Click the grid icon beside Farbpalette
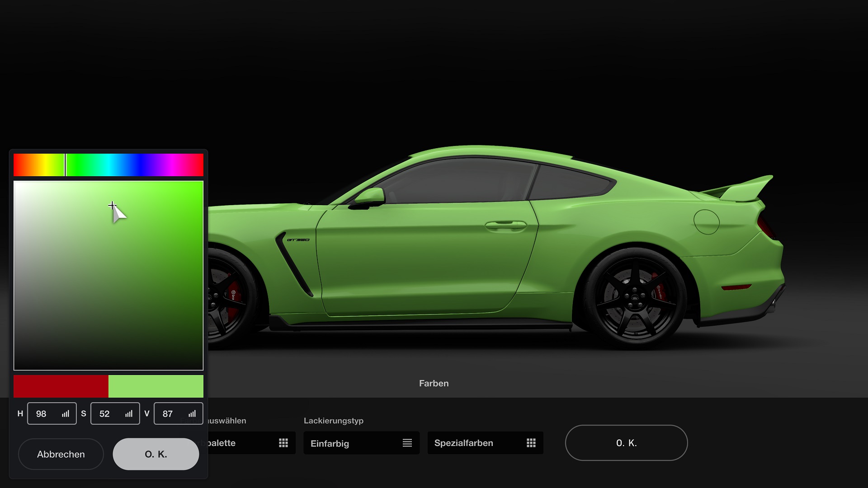Viewport: 868px width, 488px height. (284, 443)
